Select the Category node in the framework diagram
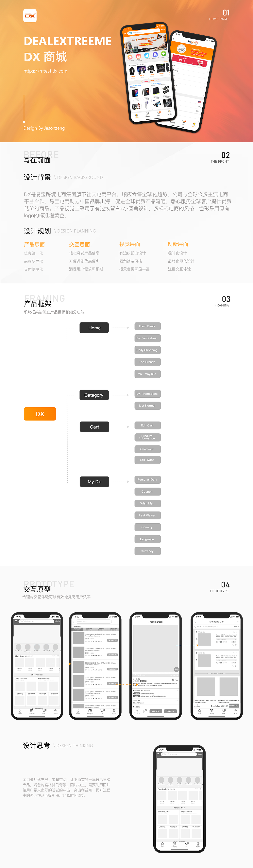Screen dimensions: 253x868 pos(94,395)
